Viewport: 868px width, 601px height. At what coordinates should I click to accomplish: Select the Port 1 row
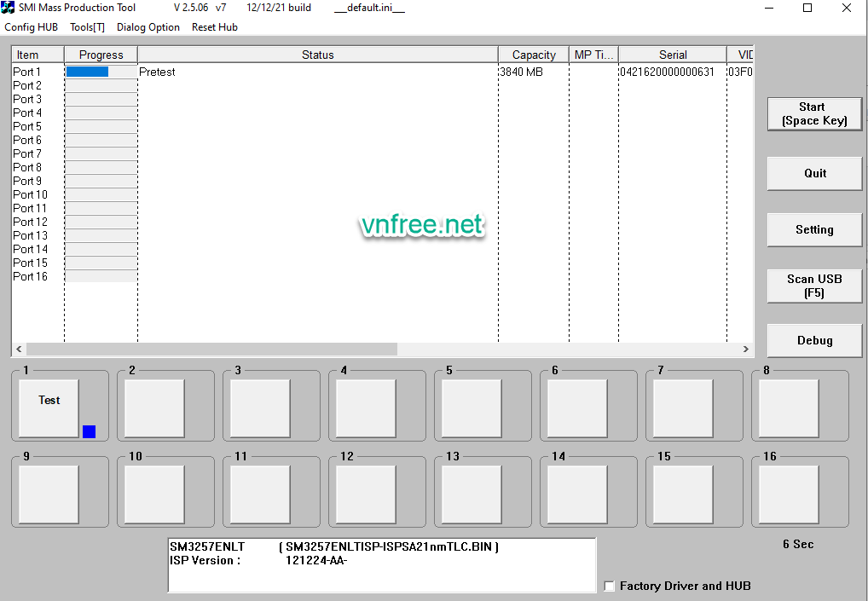click(x=27, y=72)
